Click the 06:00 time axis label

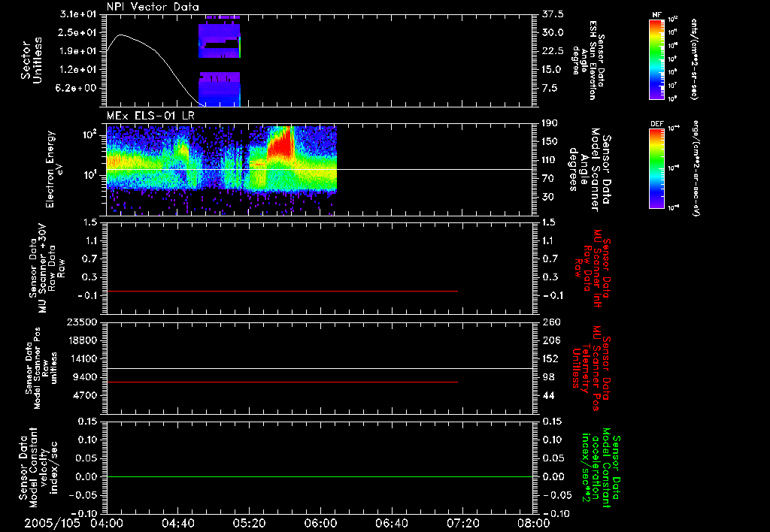(x=320, y=523)
